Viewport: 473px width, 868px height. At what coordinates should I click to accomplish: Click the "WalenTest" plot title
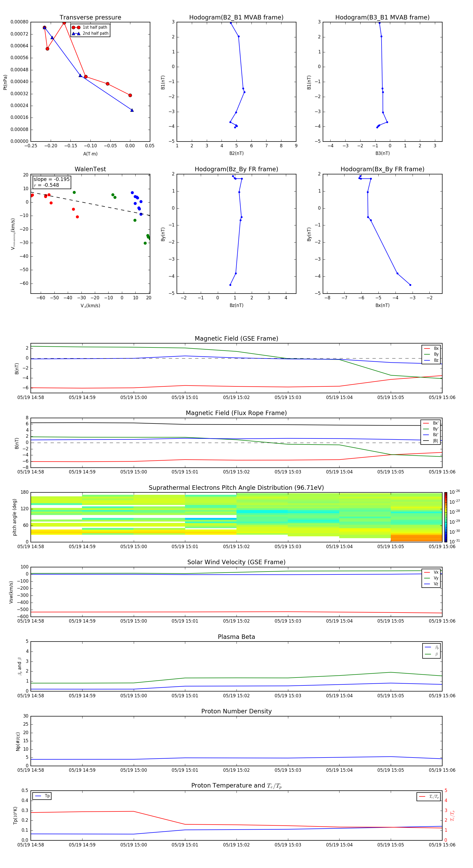coord(90,169)
